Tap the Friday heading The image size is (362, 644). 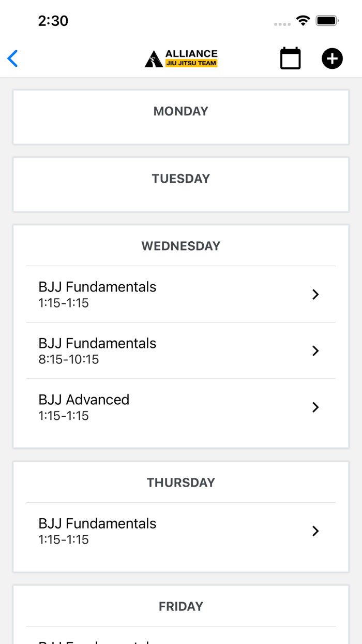click(181, 606)
